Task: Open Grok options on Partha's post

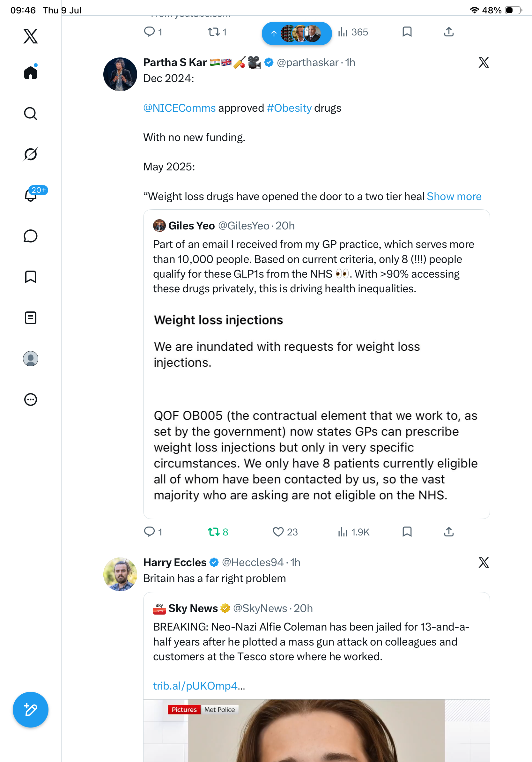Action: [484, 62]
